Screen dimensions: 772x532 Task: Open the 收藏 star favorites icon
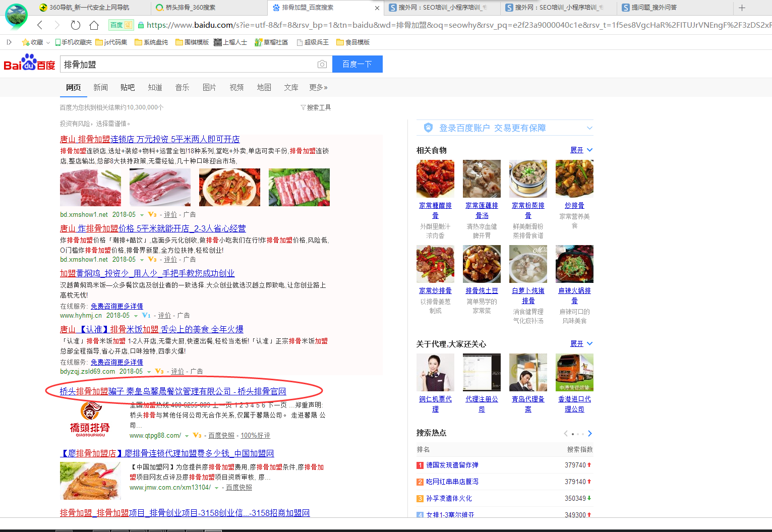coord(26,42)
